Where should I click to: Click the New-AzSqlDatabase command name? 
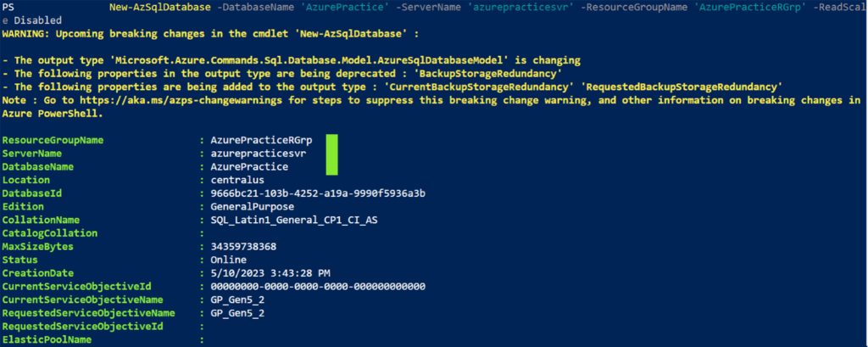[x=160, y=7]
